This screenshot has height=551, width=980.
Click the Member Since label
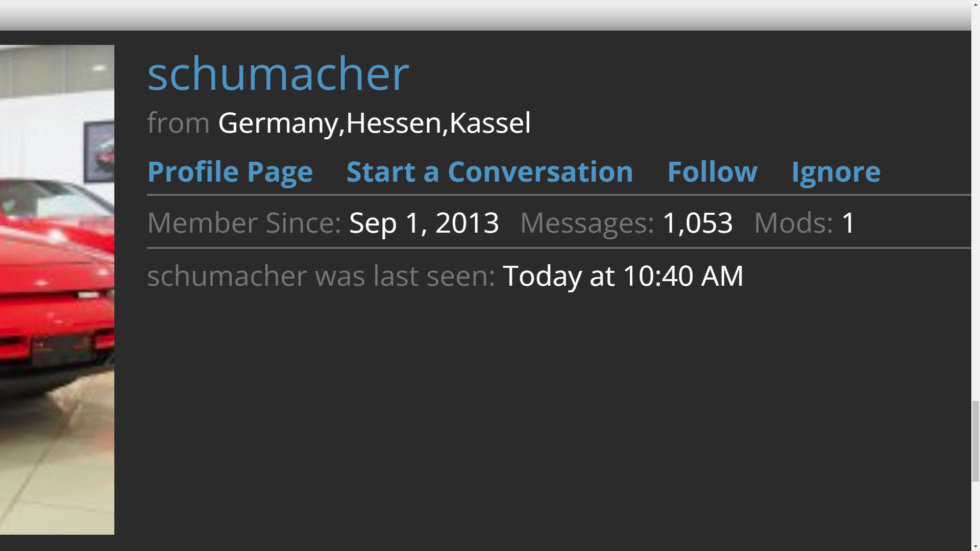(244, 223)
